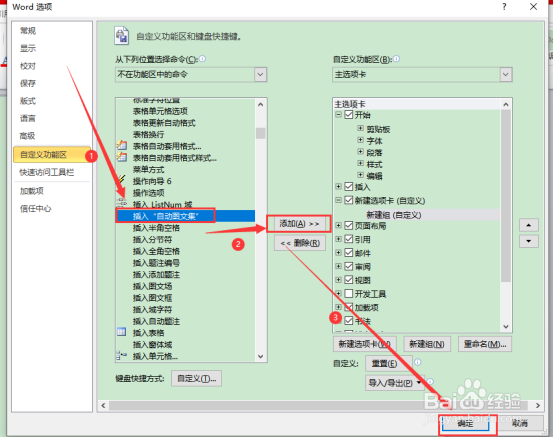This screenshot has height=438, width=553.
Task: Click the << 删除(R) button
Action: [300, 243]
